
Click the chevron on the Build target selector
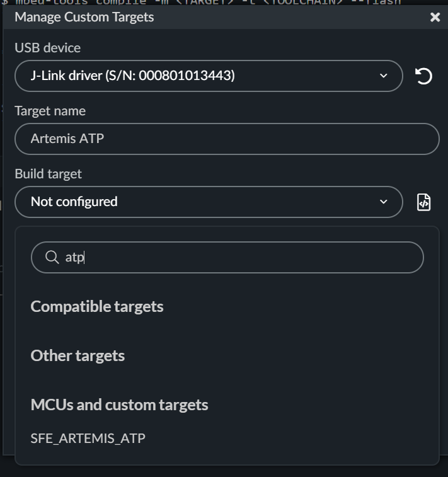(384, 202)
